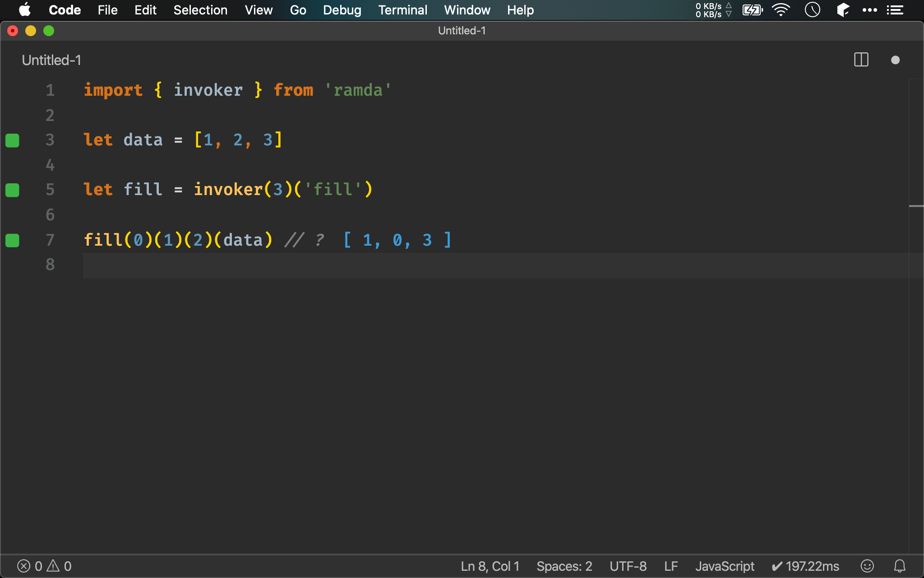Open the Selection menu
Viewport: 924px width, 578px height.
pyautogui.click(x=200, y=10)
